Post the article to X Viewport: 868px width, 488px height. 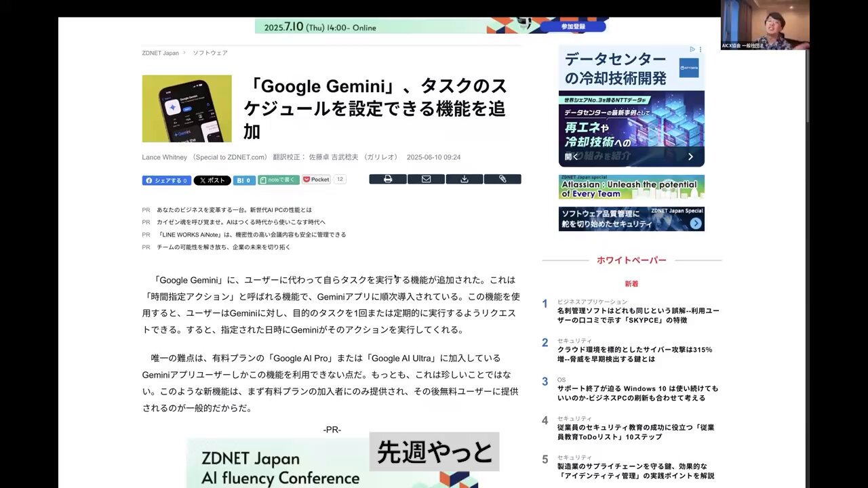pyautogui.click(x=212, y=180)
